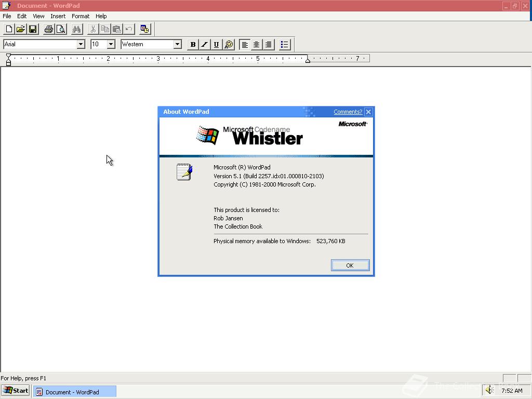The height and width of the screenshot is (399, 532).
Task: Click the Comments? link in dialog title
Action: pyautogui.click(x=348, y=112)
